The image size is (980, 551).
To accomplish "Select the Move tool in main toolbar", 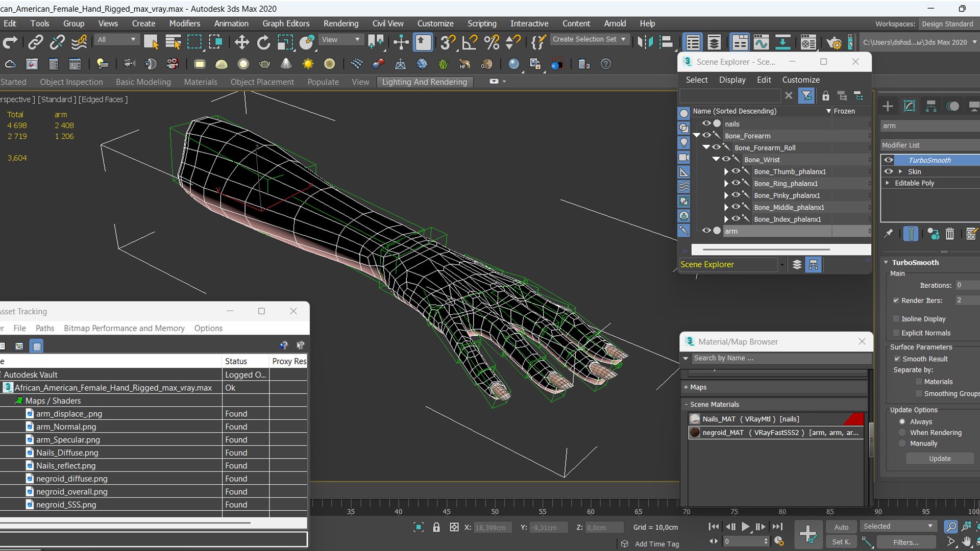I will point(241,42).
